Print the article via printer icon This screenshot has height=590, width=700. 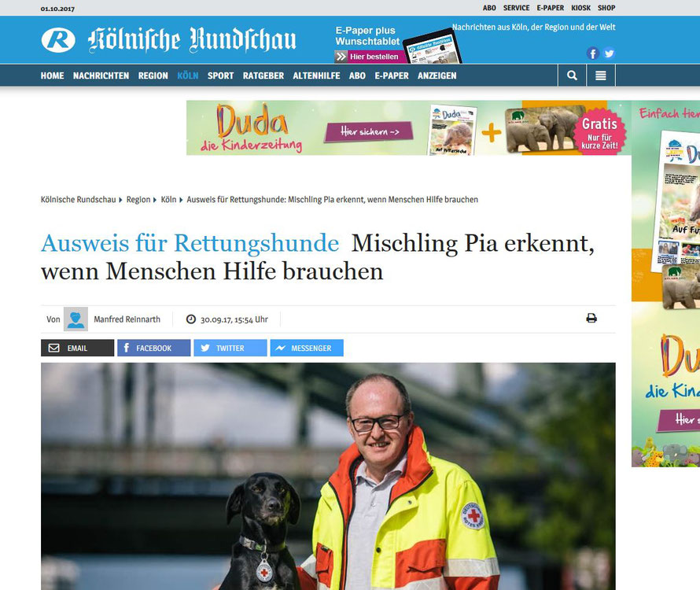click(591, 318)
